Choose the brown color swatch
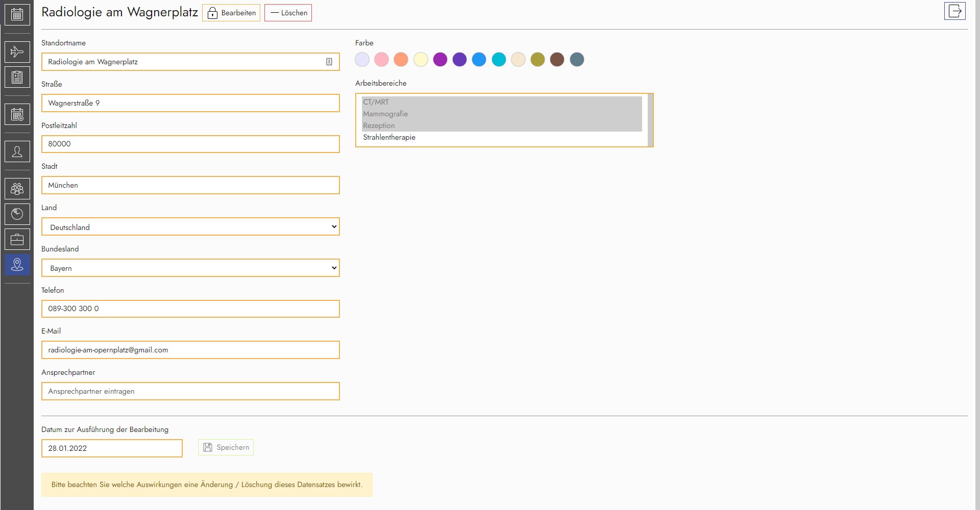The image size is (980, 510). [x=557, y=60]
